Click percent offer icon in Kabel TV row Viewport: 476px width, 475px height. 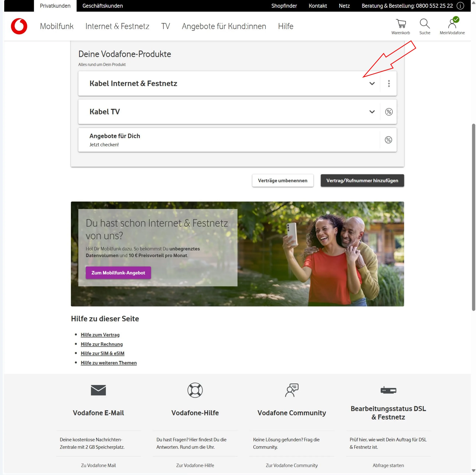[x=389, y=112]
